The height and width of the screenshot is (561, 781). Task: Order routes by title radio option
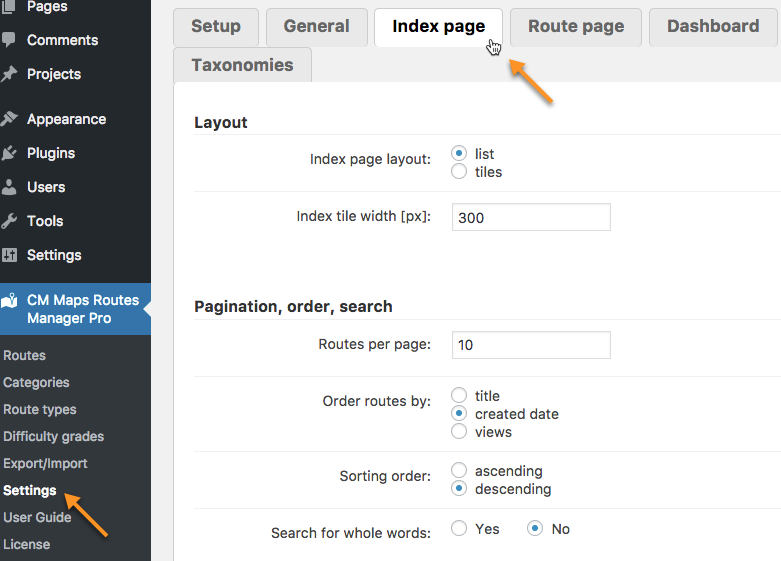pyautogui.click(x=459, y=396)
